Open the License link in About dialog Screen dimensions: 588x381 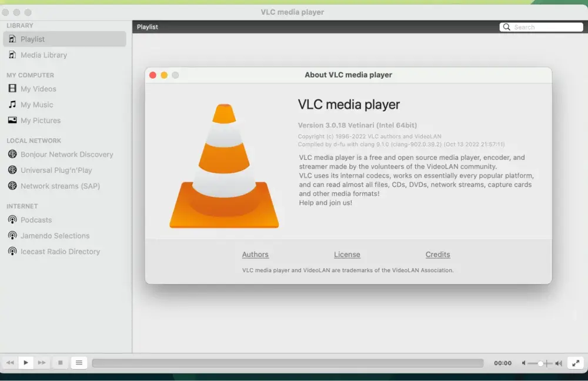[348, 254]
